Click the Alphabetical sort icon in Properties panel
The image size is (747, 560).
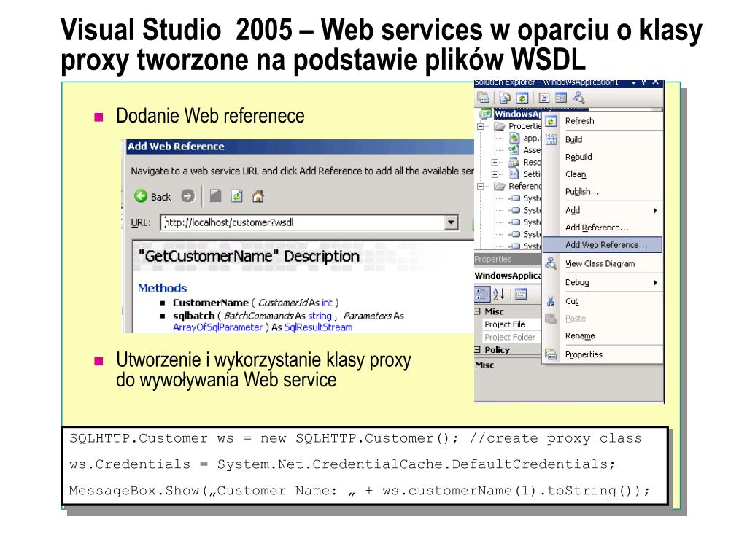pos(498,294)
